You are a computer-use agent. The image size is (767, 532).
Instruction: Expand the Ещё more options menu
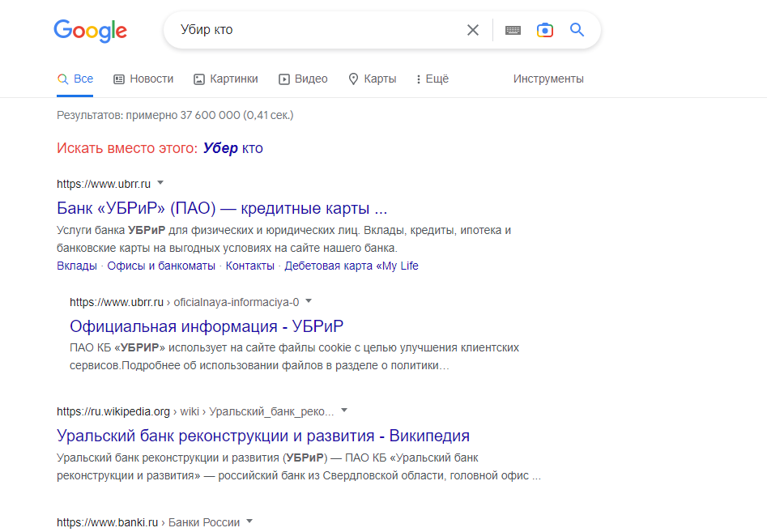pyautogui.click(x=432, y=79)
